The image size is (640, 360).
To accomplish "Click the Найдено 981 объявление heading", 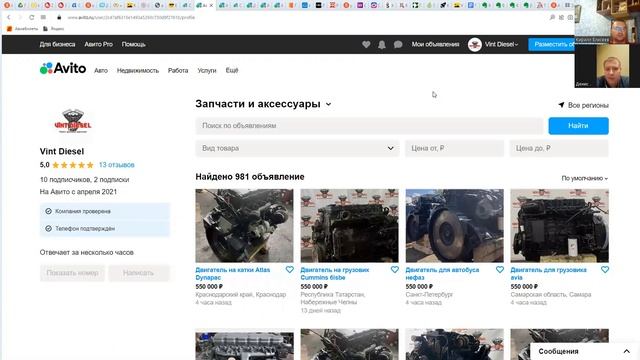I will (250, 177).
